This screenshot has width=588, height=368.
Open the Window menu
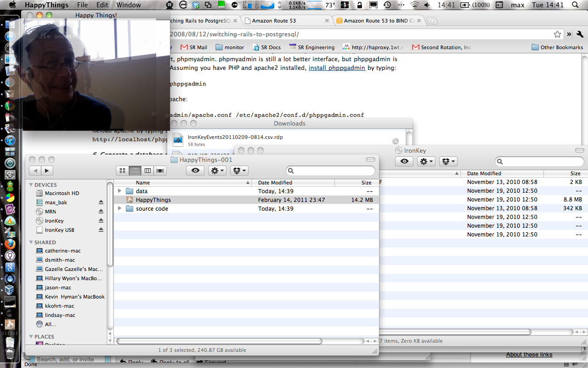pyautogui.click(x=129, y=5)
